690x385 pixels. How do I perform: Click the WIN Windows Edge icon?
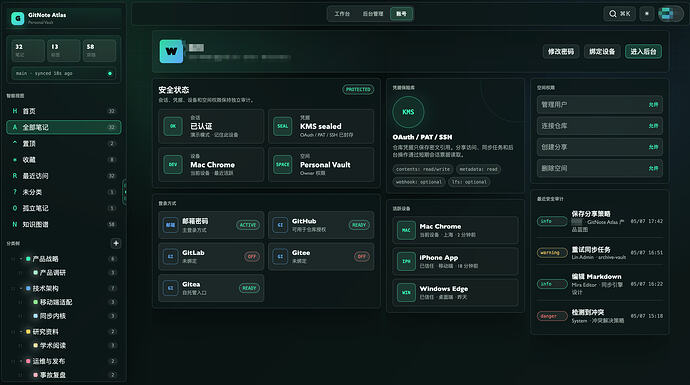pos(406,293)
